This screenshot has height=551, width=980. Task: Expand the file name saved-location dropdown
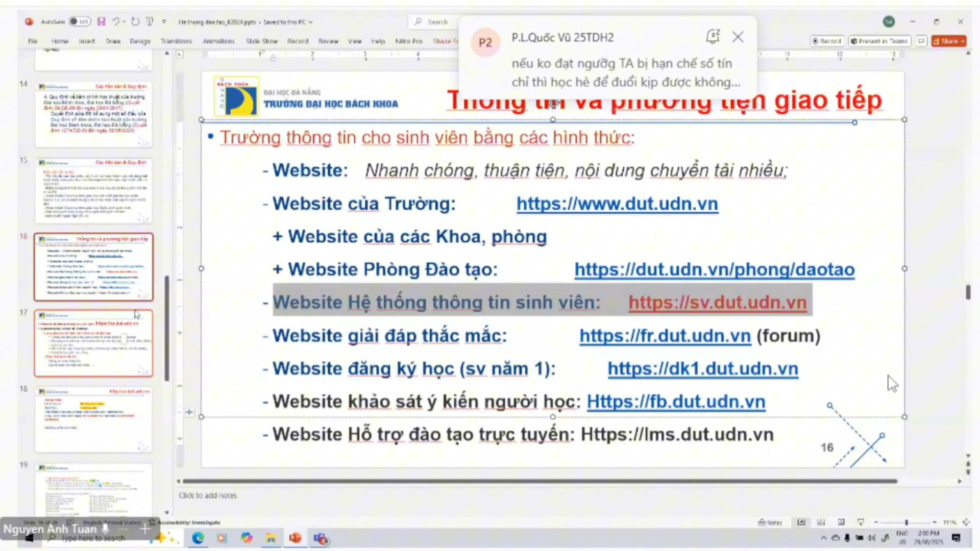pyautogui.click(x=310, y=22)
